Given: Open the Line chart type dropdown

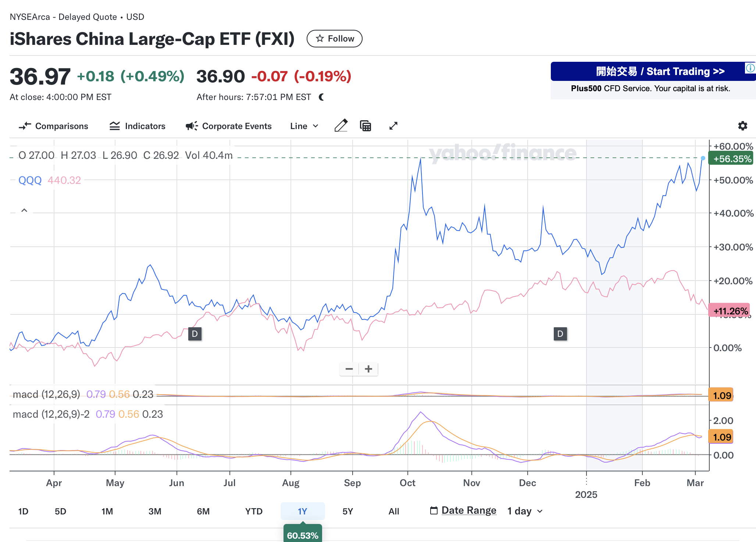Looking at the screenshot, I should (x=304, y=126).
